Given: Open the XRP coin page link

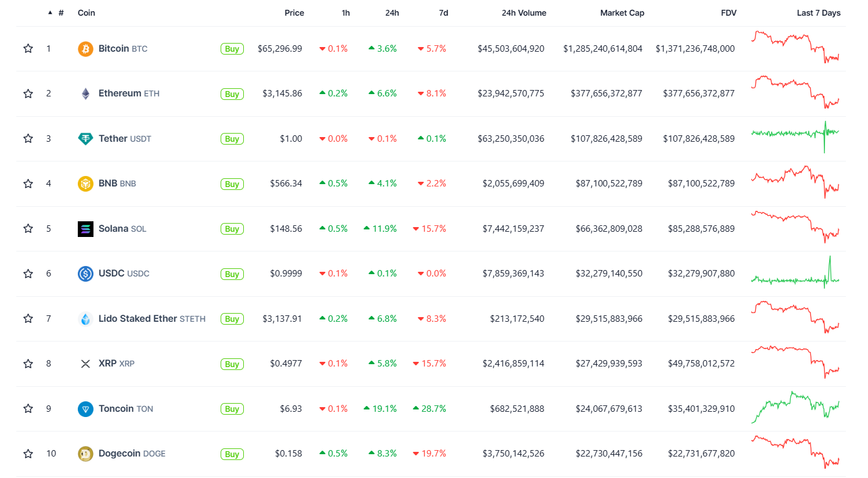Looking at the screenshot, I should click(x=107, y=364).
